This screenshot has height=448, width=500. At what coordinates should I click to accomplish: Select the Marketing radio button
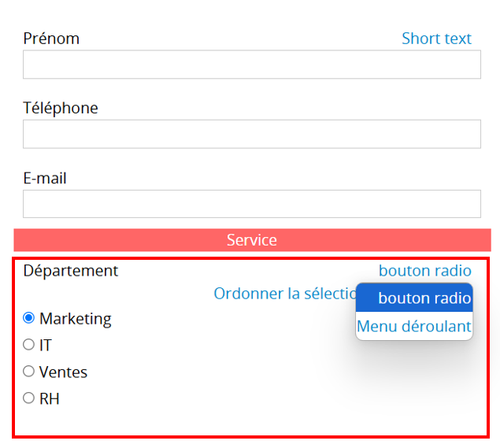(28, 318)
